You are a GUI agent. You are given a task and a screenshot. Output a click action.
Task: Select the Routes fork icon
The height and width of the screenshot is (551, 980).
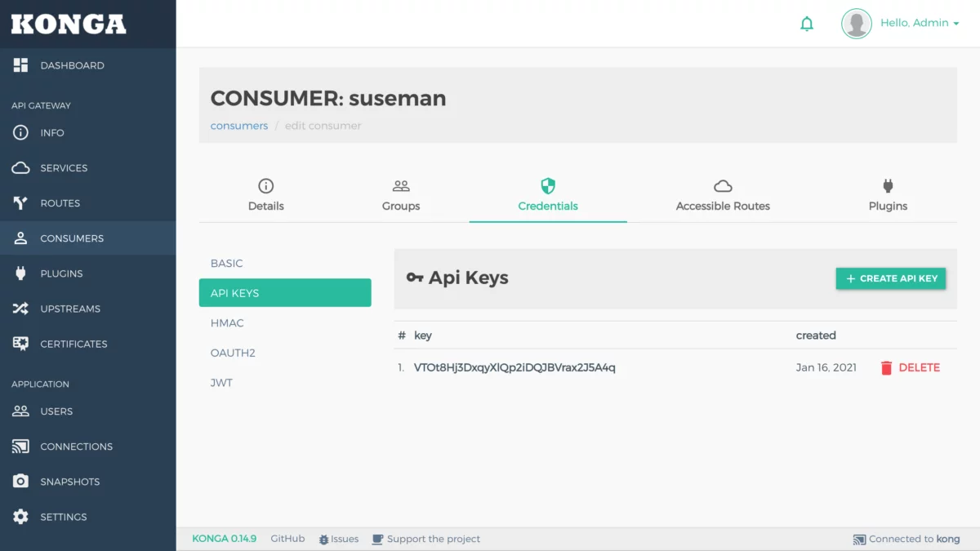20,203
